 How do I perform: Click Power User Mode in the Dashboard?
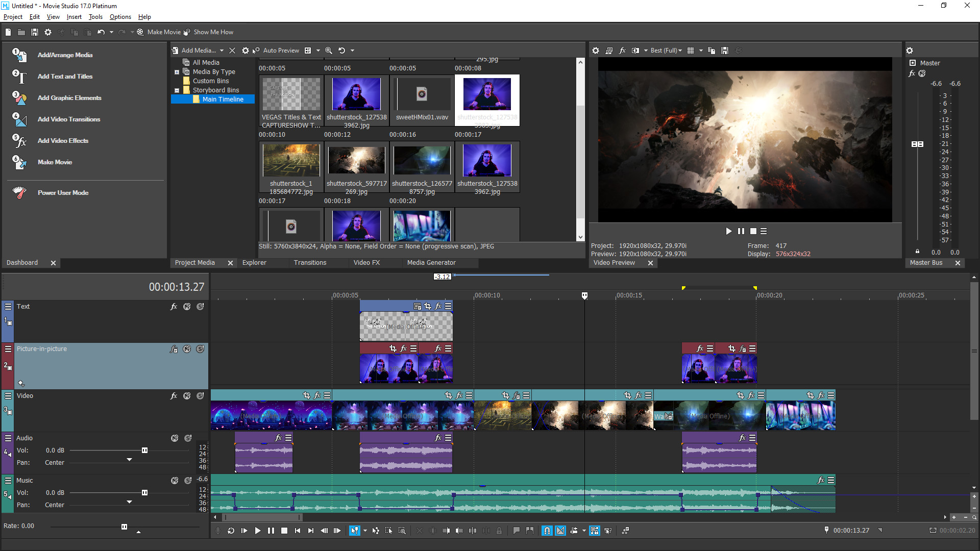click(x=63, y=192)
